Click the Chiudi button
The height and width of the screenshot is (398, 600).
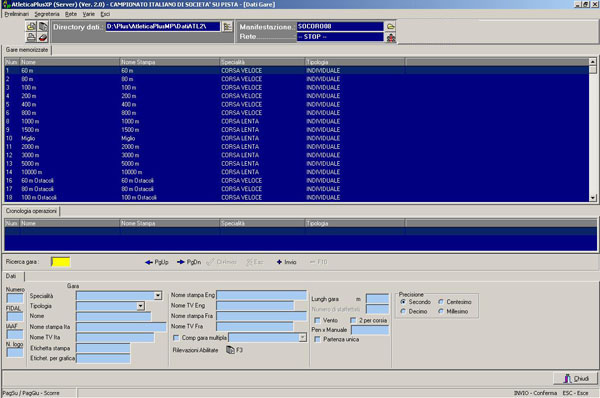point(576,378)
